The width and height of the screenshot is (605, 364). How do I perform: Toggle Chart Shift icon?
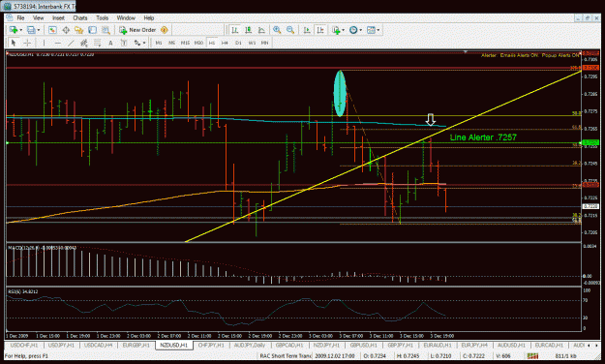(320, 30)
